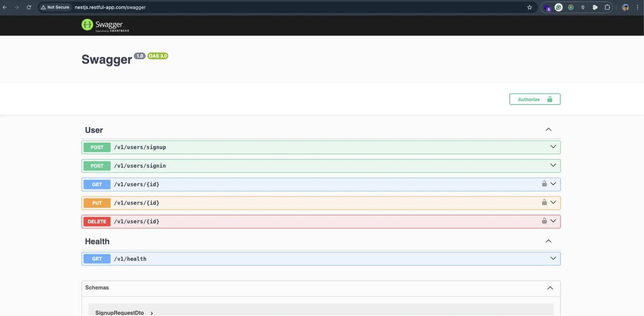The height and width of the screenshot is (316, 644).
Task: Collapse the User section
Action: 548,129
